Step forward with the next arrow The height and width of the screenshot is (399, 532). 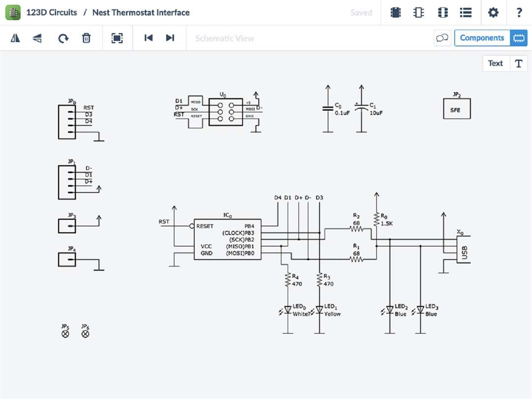pos(170,38)
